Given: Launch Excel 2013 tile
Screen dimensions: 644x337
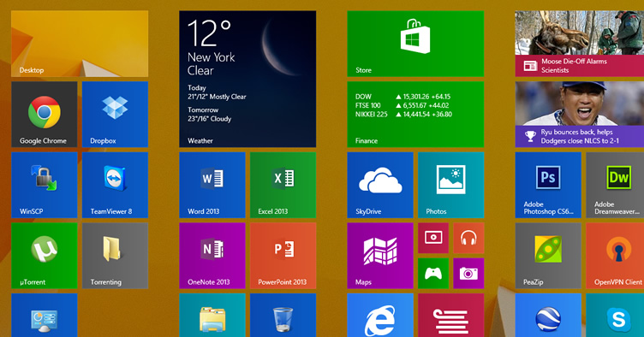Looking at the screenshot, I should click(283, 185).
